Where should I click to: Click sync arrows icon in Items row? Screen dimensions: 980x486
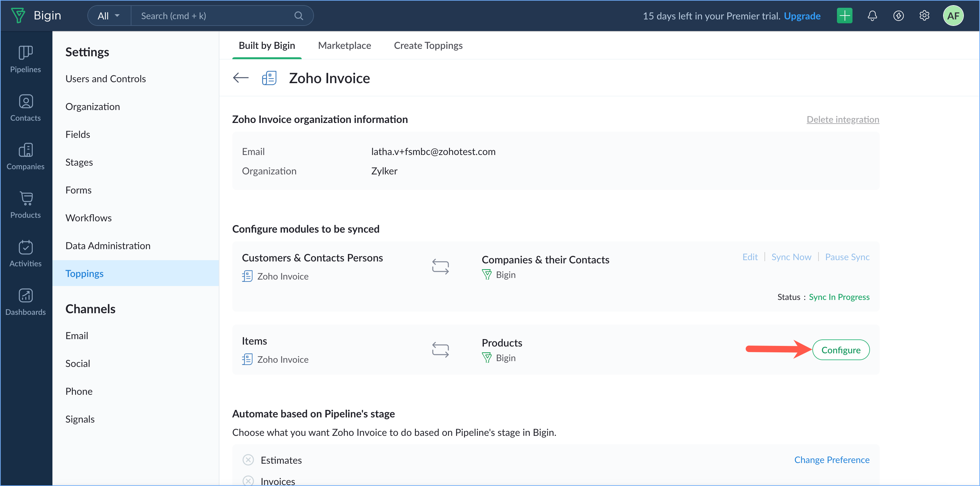click(x=440, y=349)
